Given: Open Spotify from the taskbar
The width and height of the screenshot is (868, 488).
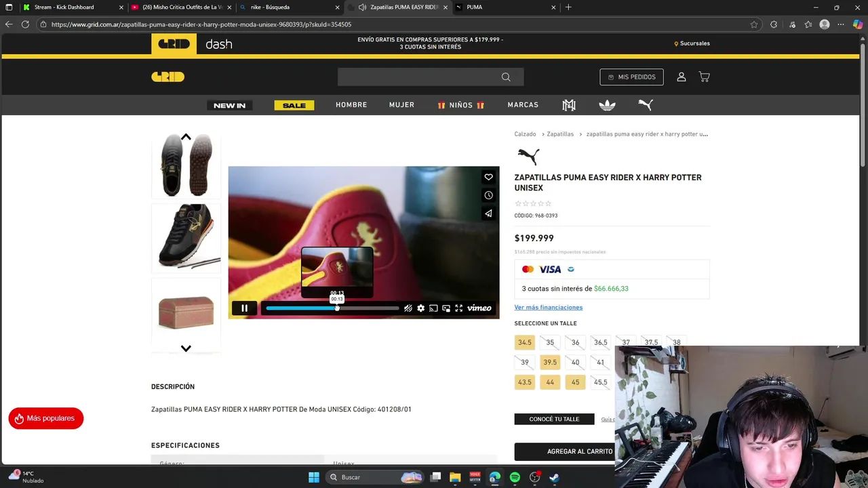Looking at the screenshot, I should 515,478.
